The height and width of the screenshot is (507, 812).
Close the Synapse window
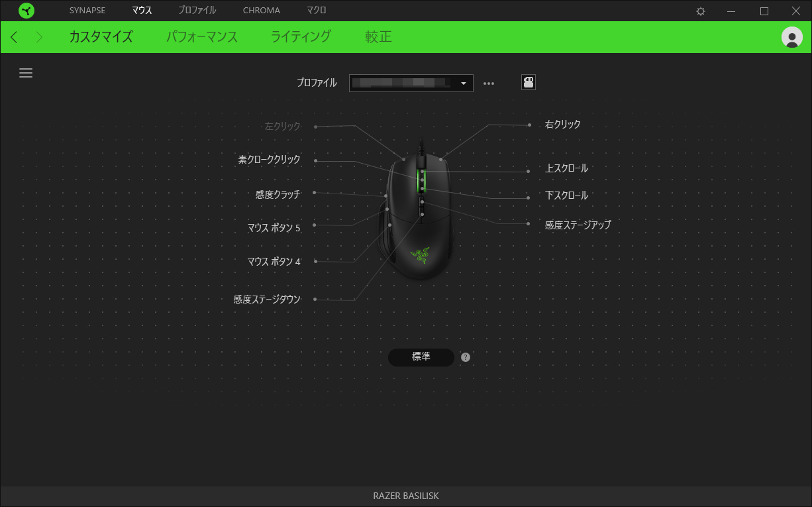coord(795,11)
